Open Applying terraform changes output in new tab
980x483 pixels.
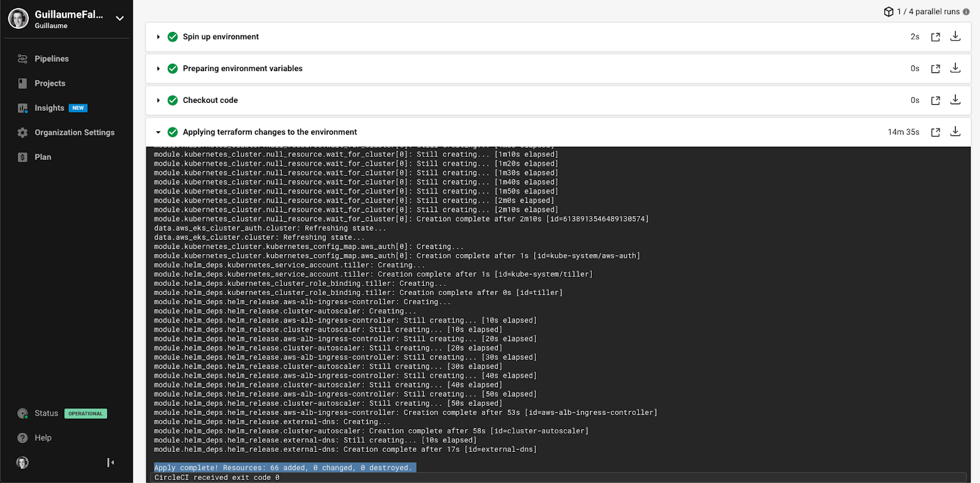[935, 132]
